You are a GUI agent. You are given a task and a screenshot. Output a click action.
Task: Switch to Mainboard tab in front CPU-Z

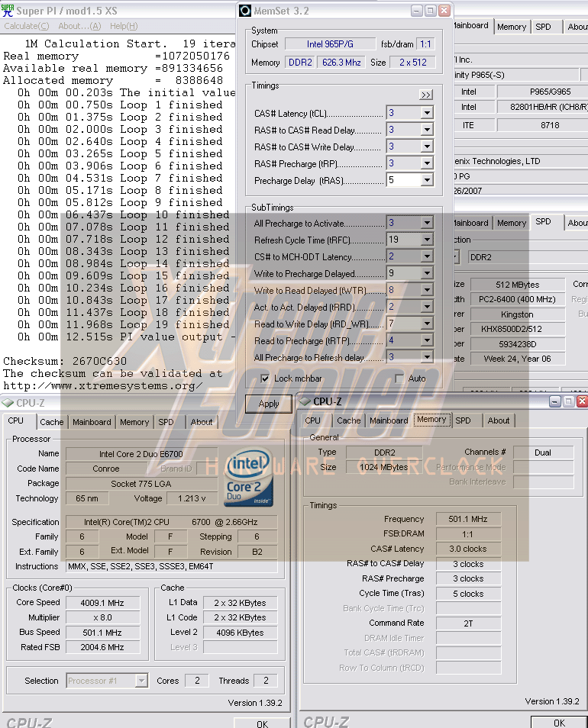pos(389,420)
